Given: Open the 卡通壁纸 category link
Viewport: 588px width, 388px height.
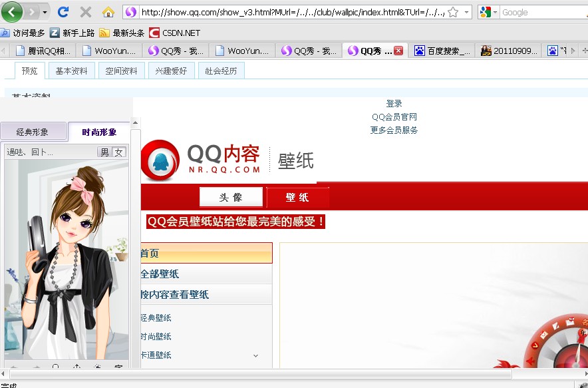Looking at the screenshot, I should [x=156, y=355].
